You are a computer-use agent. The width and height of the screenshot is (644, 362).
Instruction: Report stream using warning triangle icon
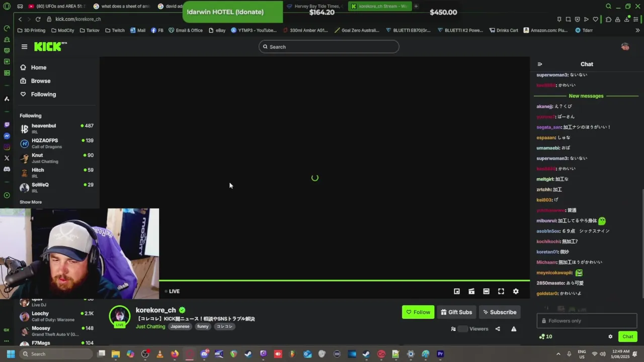514,329
